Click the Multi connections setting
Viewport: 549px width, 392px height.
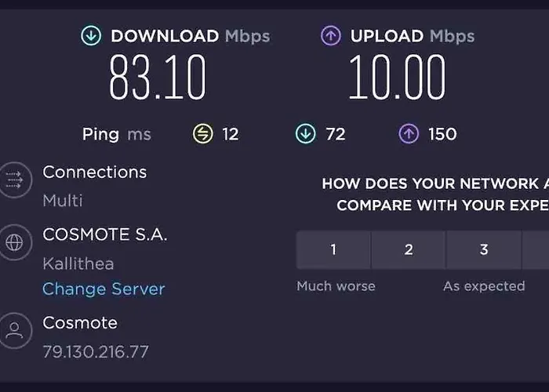click(x=63, y=200)
